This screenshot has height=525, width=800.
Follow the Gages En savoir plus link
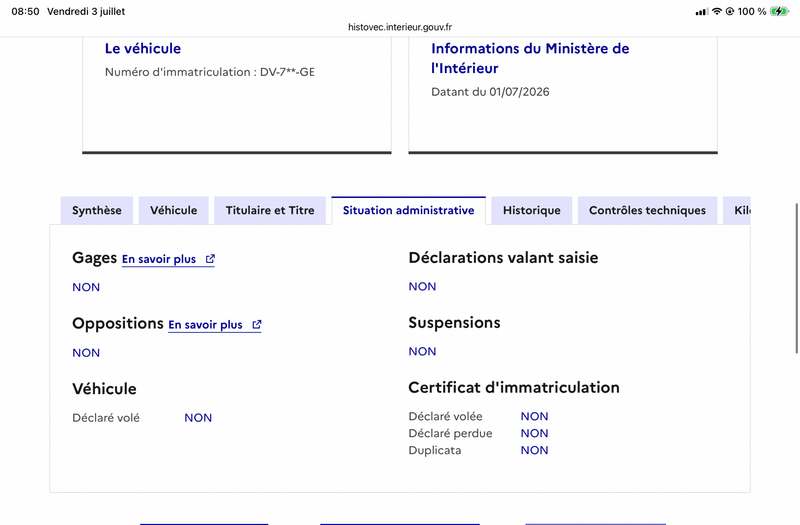(168, 259)
